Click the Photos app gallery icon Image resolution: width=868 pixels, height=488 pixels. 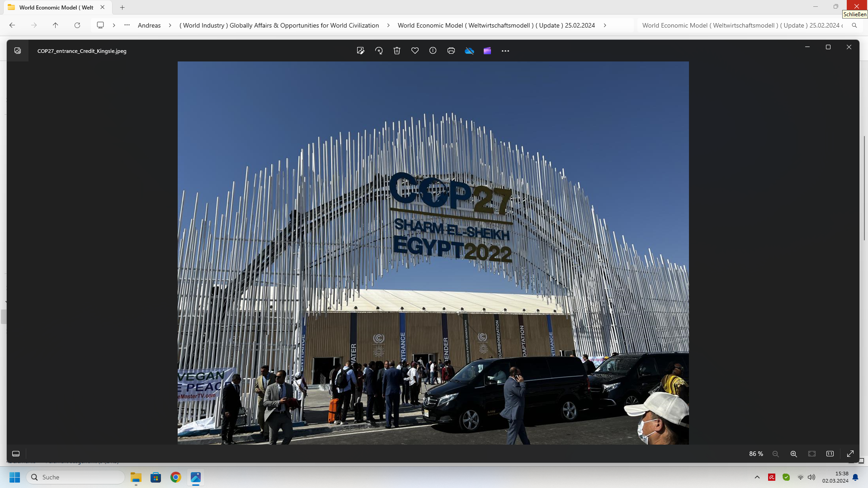(x=18, y=51)
